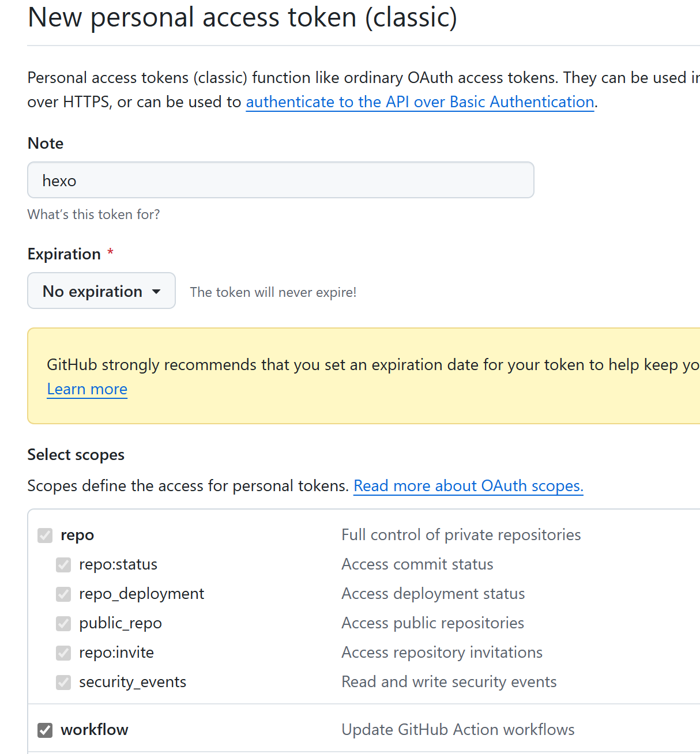This screenshot has width=700, height=754.
Task: Click the public_repo scope label
Action: (x=121, y=623)
